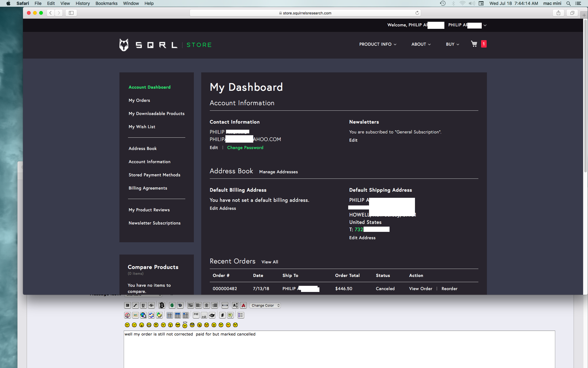Right-align text in the forum editor
Viewport: 588px width, 368px height.
215,305
